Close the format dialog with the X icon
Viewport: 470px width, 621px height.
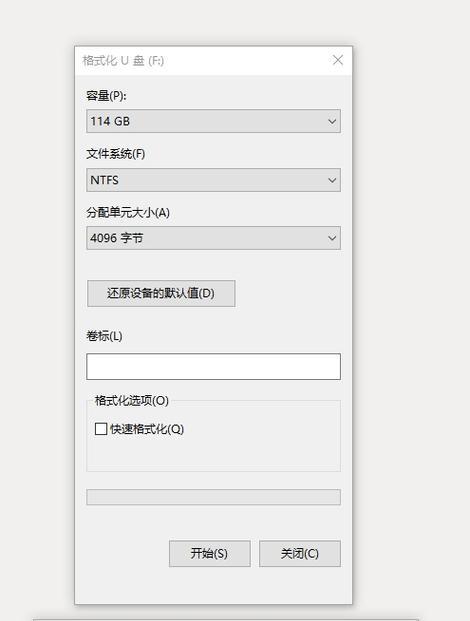pyautogui.click(x=338, y=60)
